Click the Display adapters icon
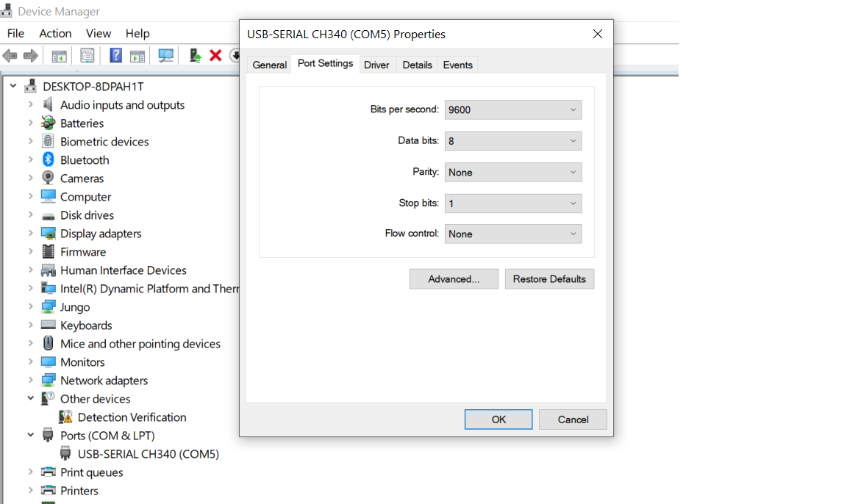847x504 pixels. click(x=48, y=234)
